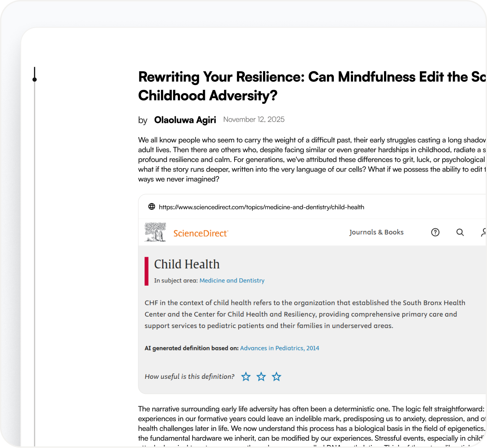Viewport: 487px width, 448px height.
Task: Open the ScienceDirect help question-mark icon
Action: point(435,232)
